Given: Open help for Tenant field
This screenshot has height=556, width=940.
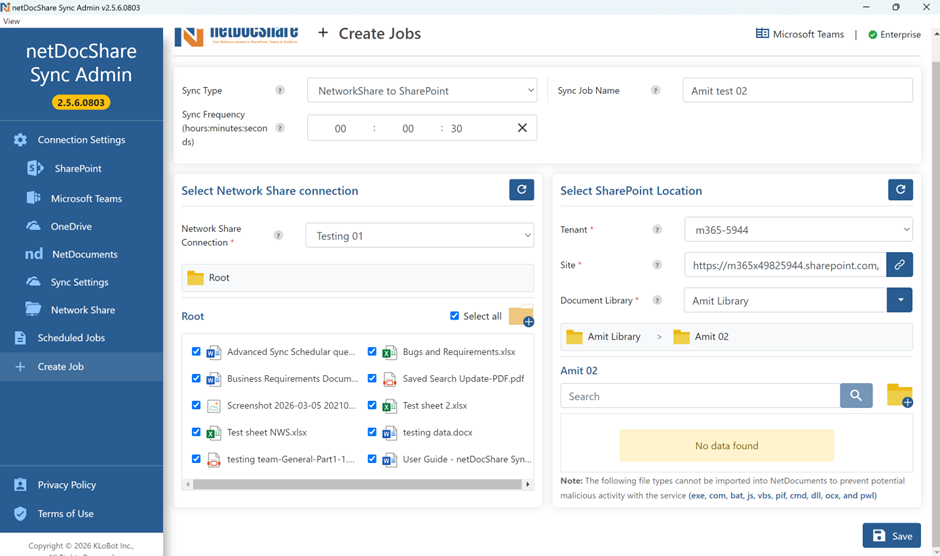Looking at the screenshot, I should click(657, 229).
